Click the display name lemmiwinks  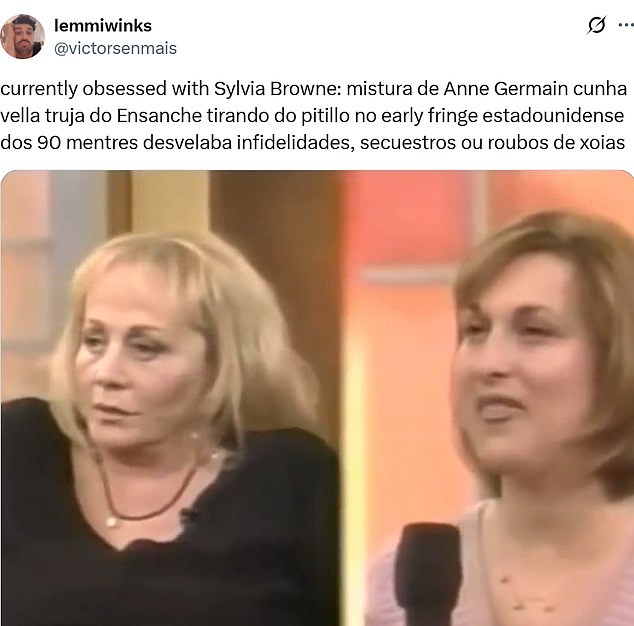point(103,26)
